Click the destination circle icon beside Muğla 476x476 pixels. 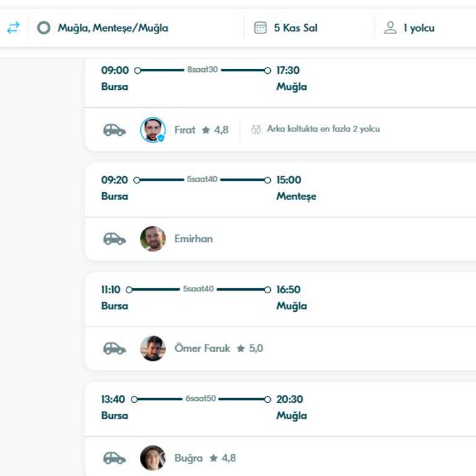pos(43,28)
